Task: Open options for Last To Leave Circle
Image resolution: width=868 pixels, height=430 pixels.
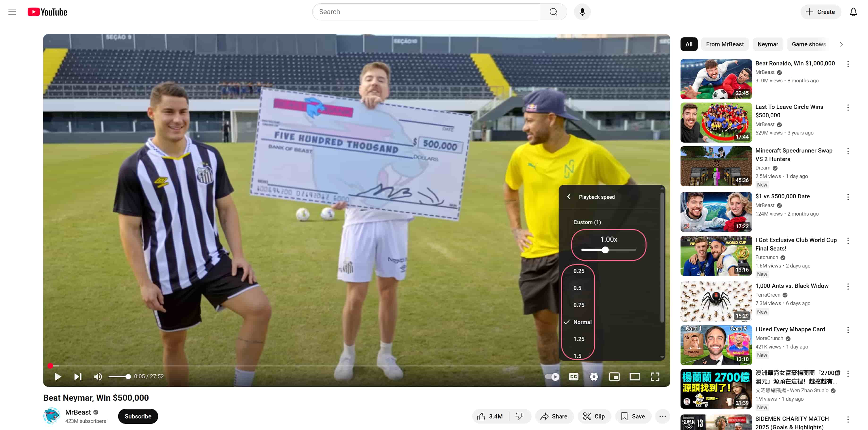Action: 848,107
